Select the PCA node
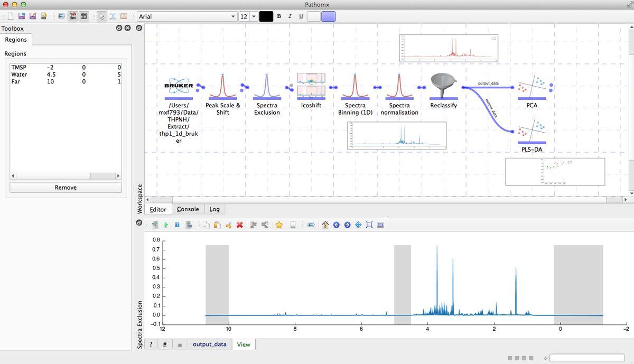The width and height of the screenshot is (634, 364). pyautogui.click(x=532, y=87)
